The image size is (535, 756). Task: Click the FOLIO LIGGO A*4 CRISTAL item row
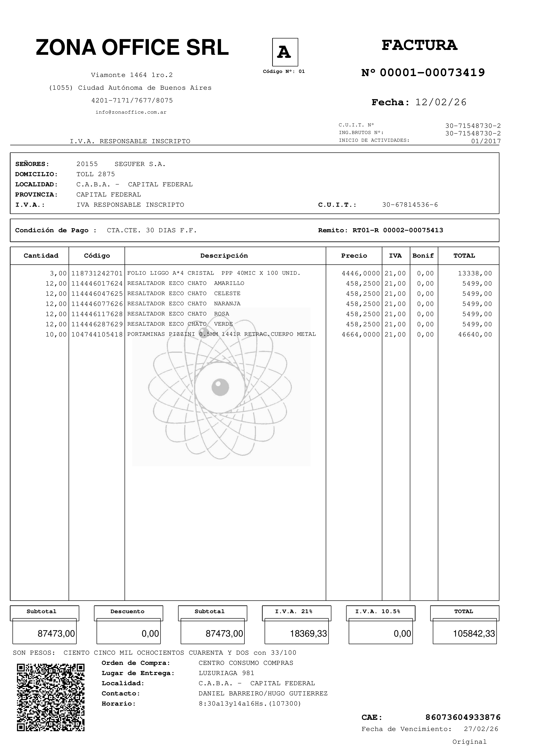(213, 273)
